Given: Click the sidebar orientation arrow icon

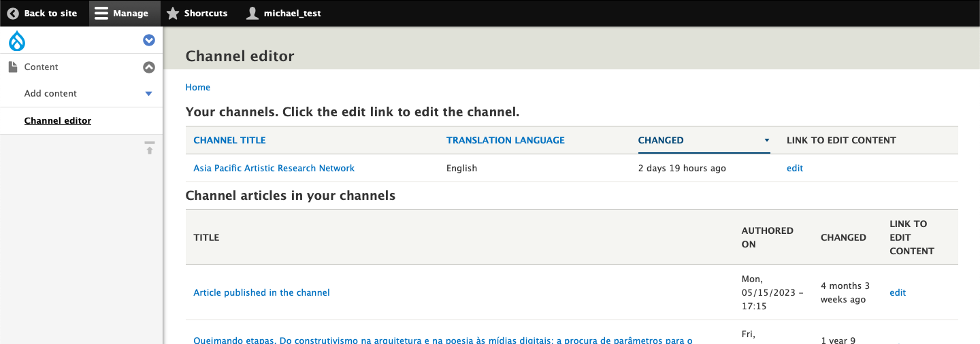Looking at the screenshot, I should coord(149,148).
